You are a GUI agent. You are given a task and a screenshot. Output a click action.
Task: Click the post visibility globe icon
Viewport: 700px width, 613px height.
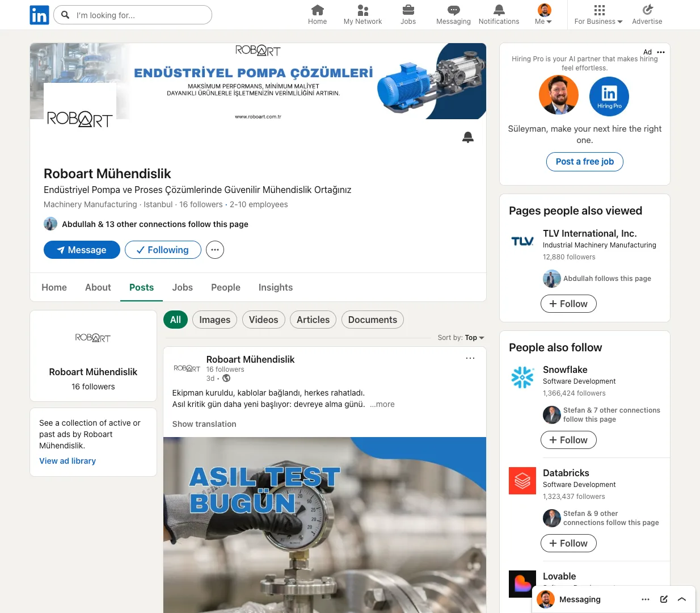click(226, 378)
